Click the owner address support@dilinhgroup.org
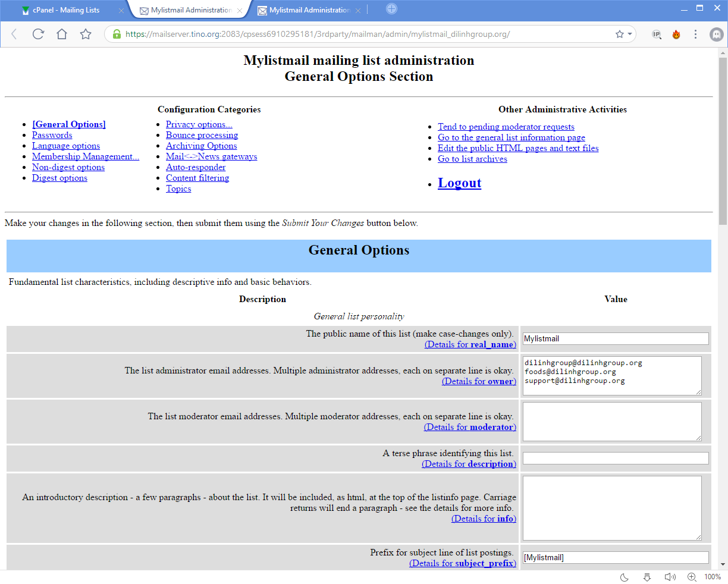Image resolution: width=728 pixels, height=584 pixels. [x=575, y=381]
